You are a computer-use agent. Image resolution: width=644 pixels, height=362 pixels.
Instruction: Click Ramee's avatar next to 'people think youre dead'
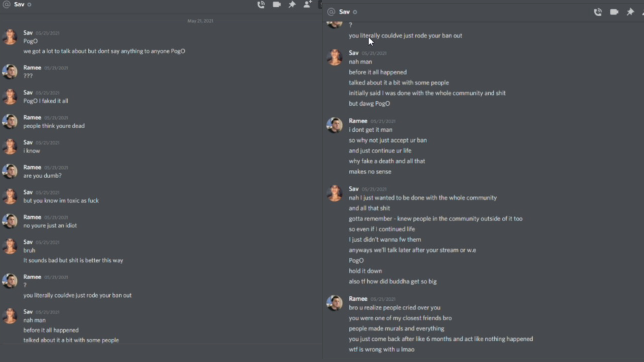(x=10, y=121)
